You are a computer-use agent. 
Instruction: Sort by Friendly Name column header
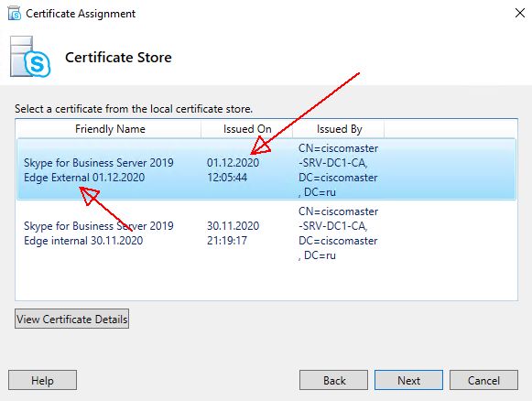tap(110, 129)
